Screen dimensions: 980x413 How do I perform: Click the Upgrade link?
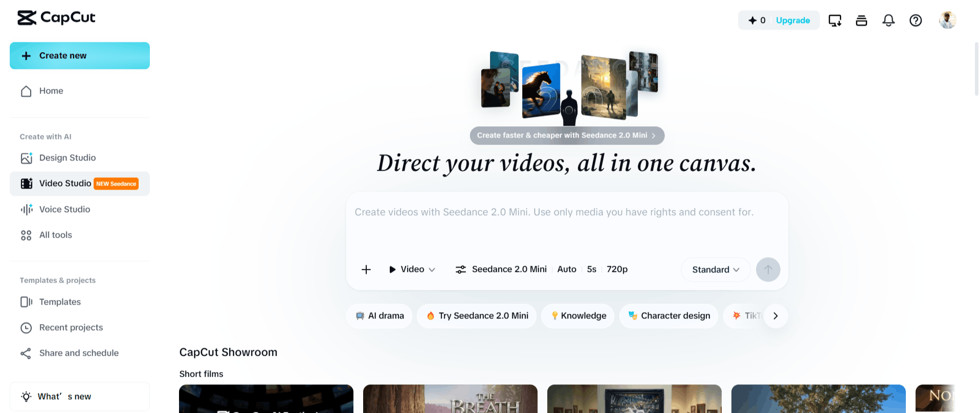point(793,20)
